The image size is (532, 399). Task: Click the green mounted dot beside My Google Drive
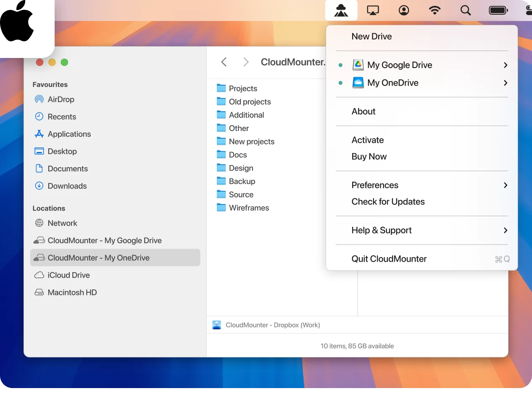click(x=340, y=65)
